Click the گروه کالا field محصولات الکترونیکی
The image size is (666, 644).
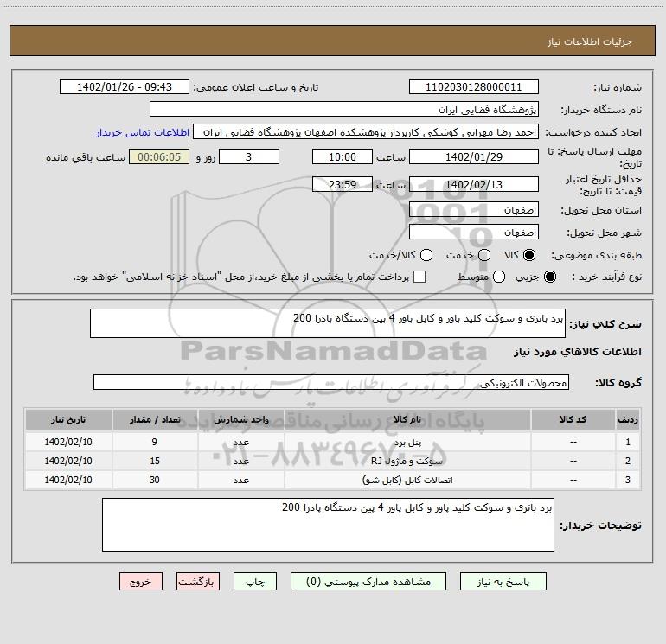(x=331, y=382)
